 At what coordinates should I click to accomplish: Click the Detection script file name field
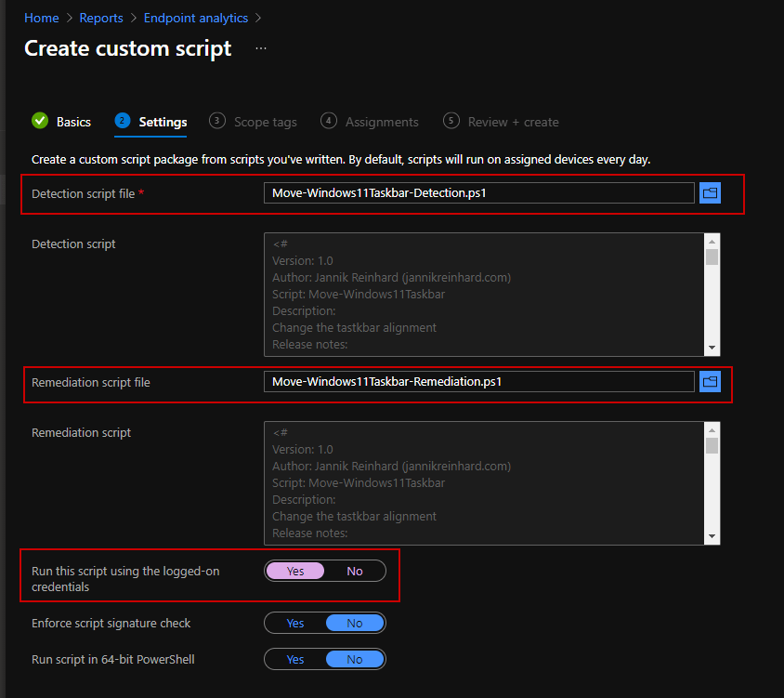click(x=478, y=193)
